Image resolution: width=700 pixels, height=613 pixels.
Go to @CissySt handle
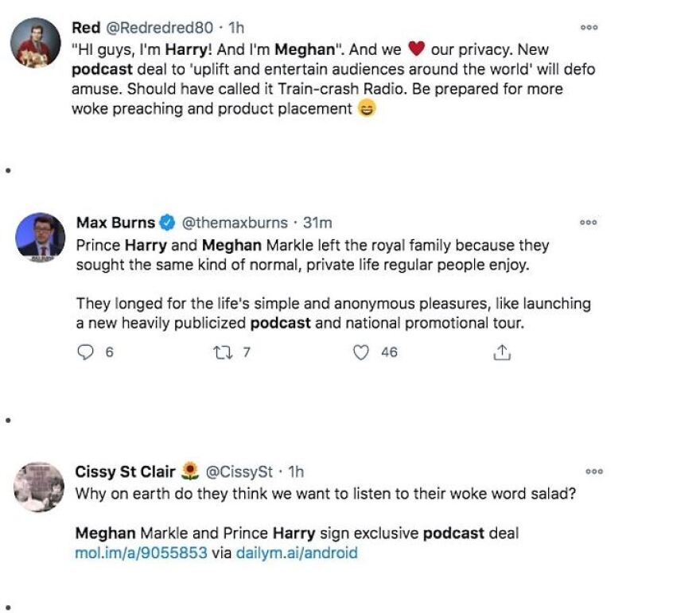coord(239,471)
